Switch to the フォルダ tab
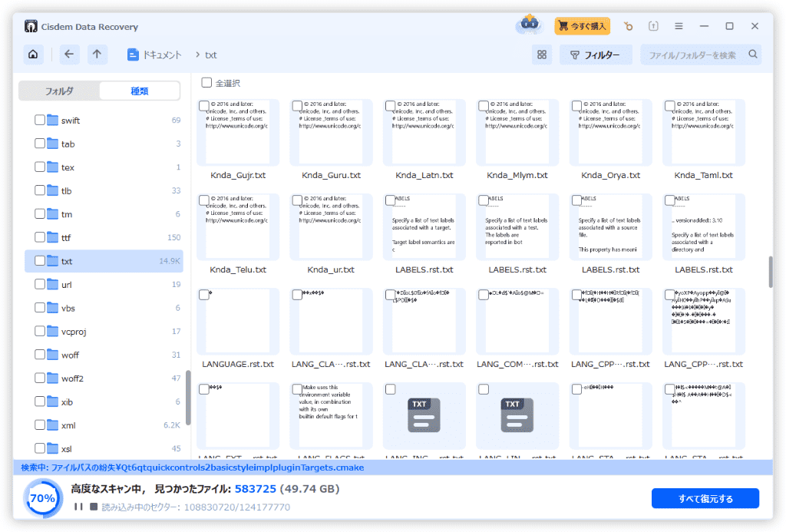Viewport: 786px width, 532px height. coord(59,91)
